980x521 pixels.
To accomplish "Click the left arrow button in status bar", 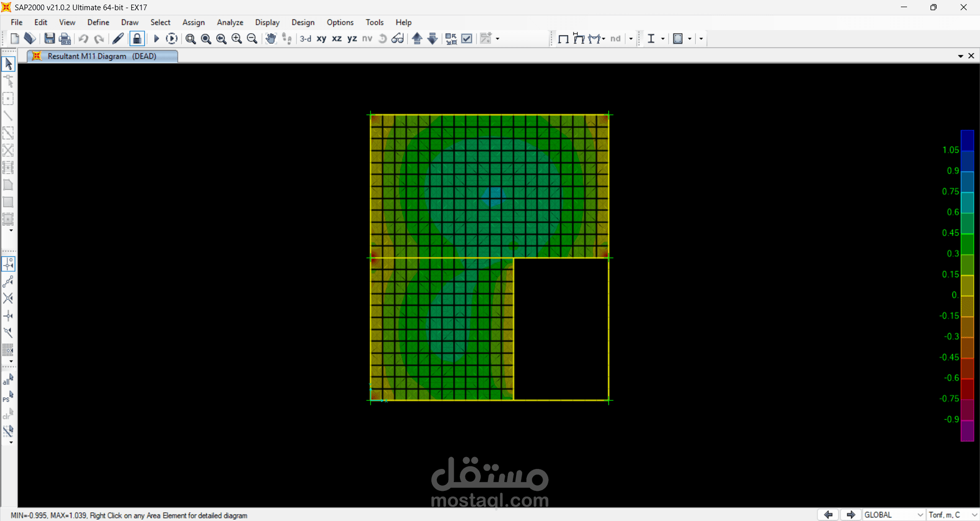I will pos(828,515).
